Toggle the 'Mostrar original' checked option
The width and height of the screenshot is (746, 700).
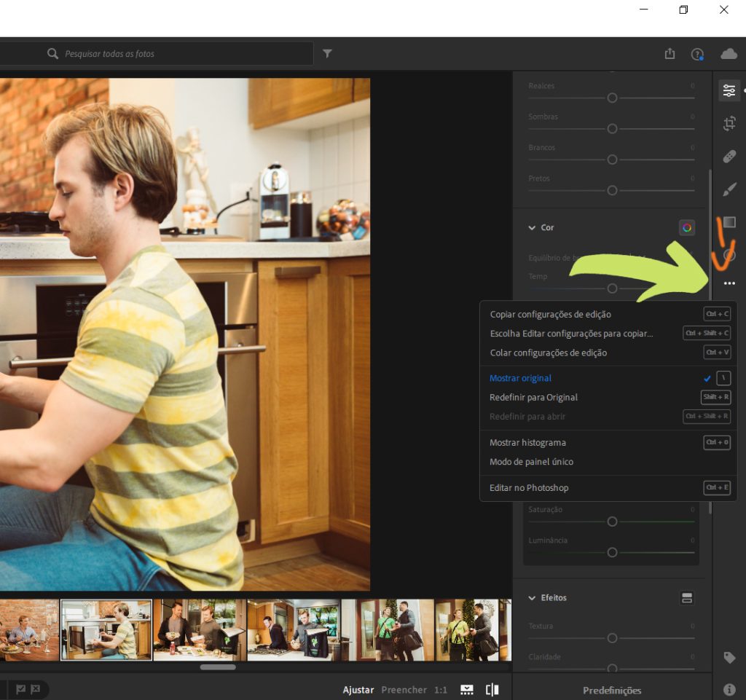pos(520,379)
